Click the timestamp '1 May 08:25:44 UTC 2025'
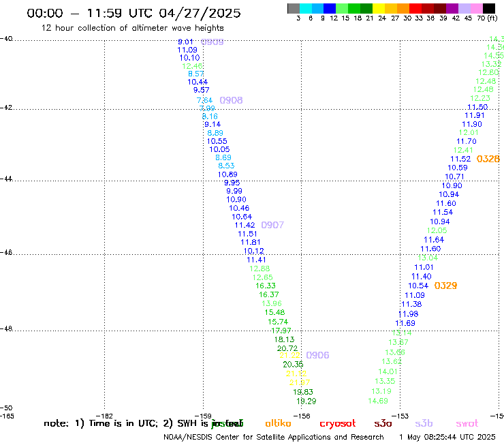504x443 pixels. coord(447,438)
